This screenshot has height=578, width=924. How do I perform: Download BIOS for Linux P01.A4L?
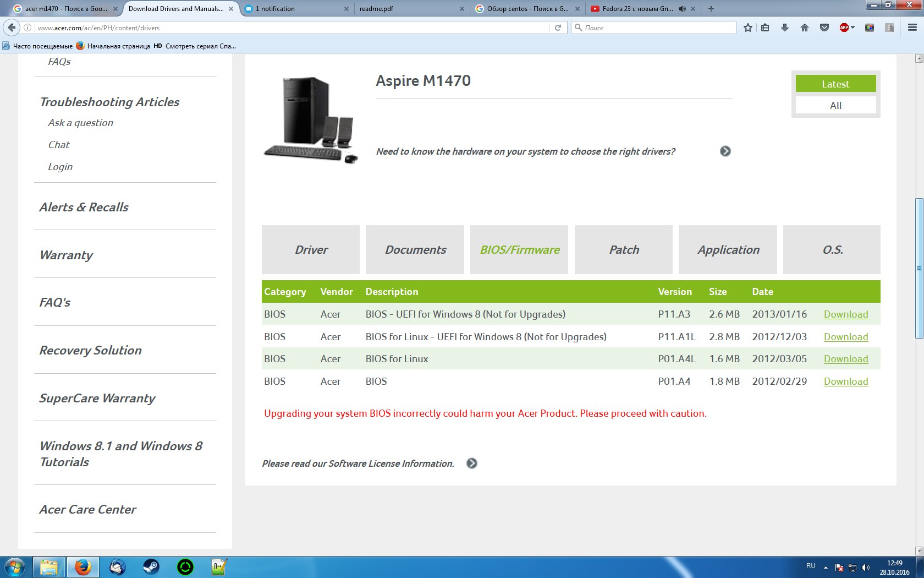tap(846, 359)
